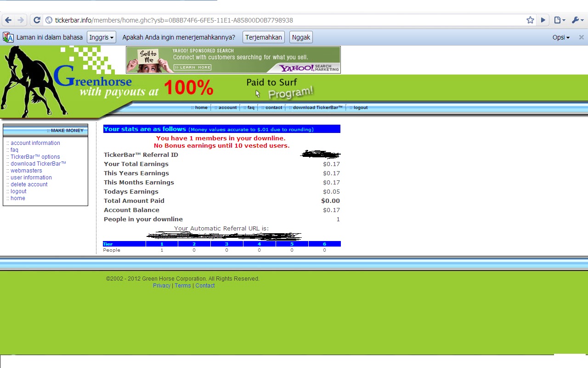Click the play arrow icon near address bar
The image size is (588, 368).
[543, 20]
